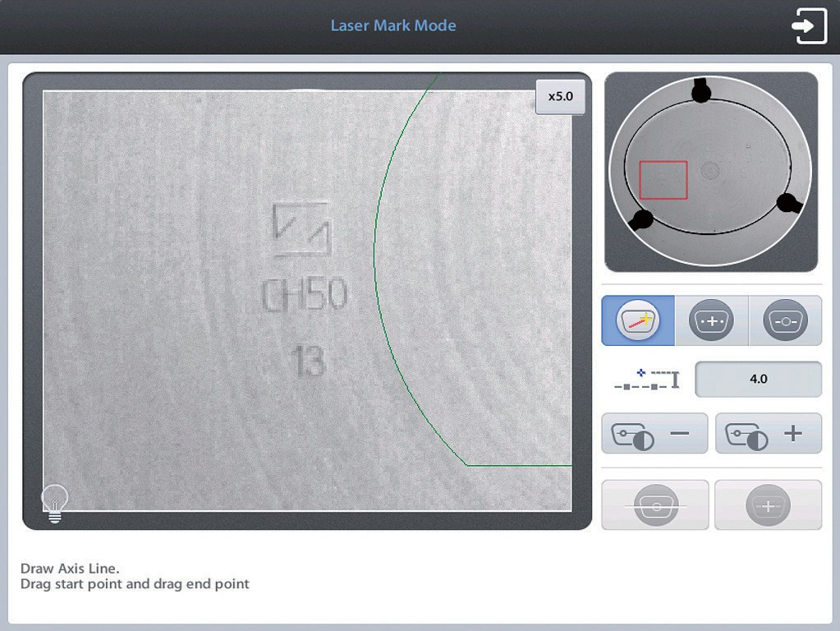
Task: Select the add laser mark points tool
Action: click(711, 320)
